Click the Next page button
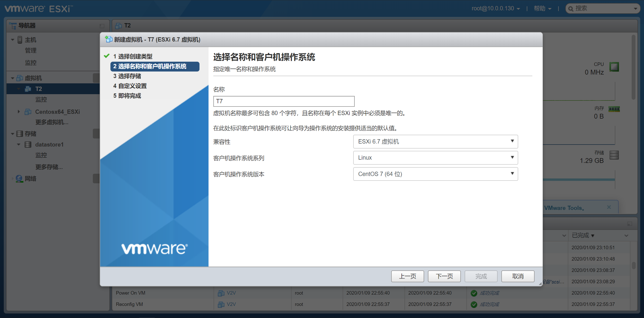Screen dimensions: 644x318 (x=444, y=276)
